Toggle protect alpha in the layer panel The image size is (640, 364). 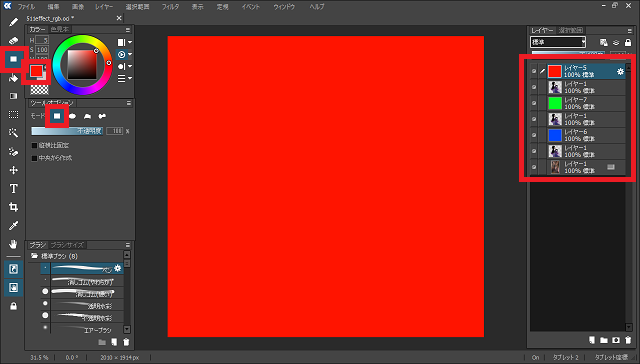tap(604, 42)
